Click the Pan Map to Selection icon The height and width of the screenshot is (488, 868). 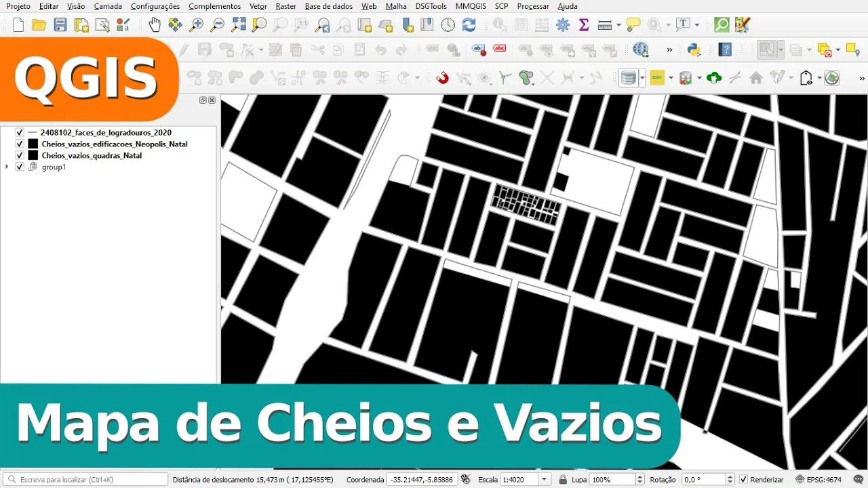(175, 25)
